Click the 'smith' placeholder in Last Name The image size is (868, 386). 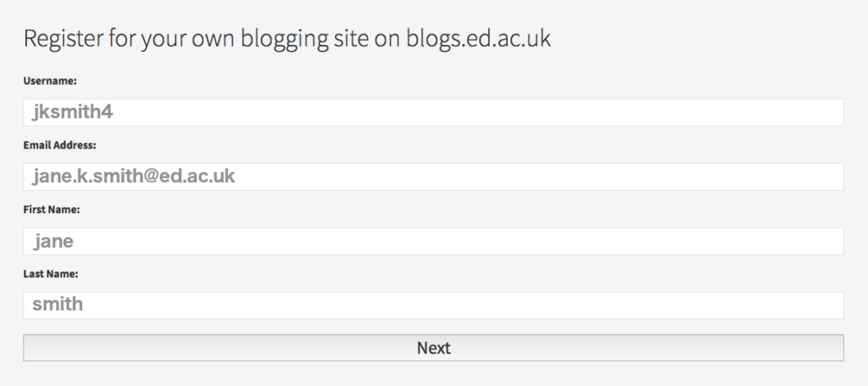(x=58, y=305)
